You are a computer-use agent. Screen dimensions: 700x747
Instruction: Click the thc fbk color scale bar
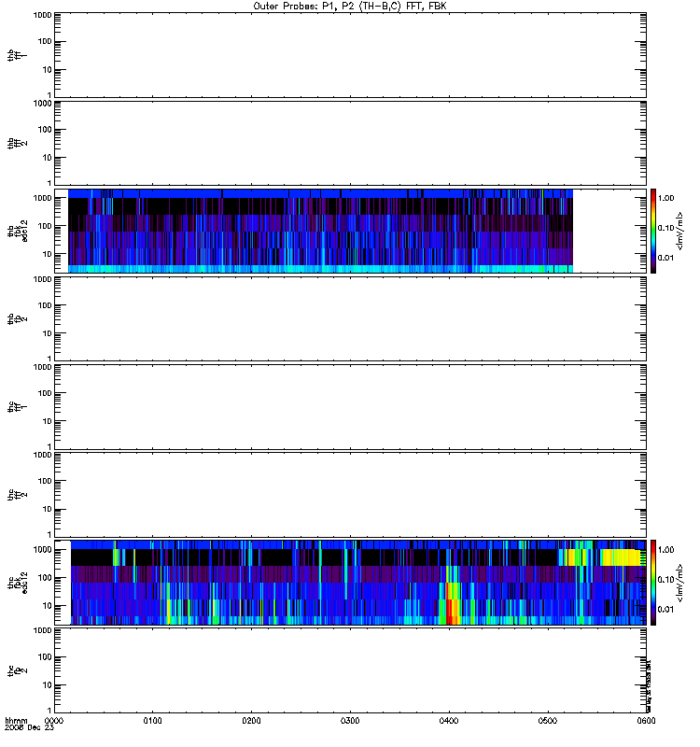click(x=653, y=583)
